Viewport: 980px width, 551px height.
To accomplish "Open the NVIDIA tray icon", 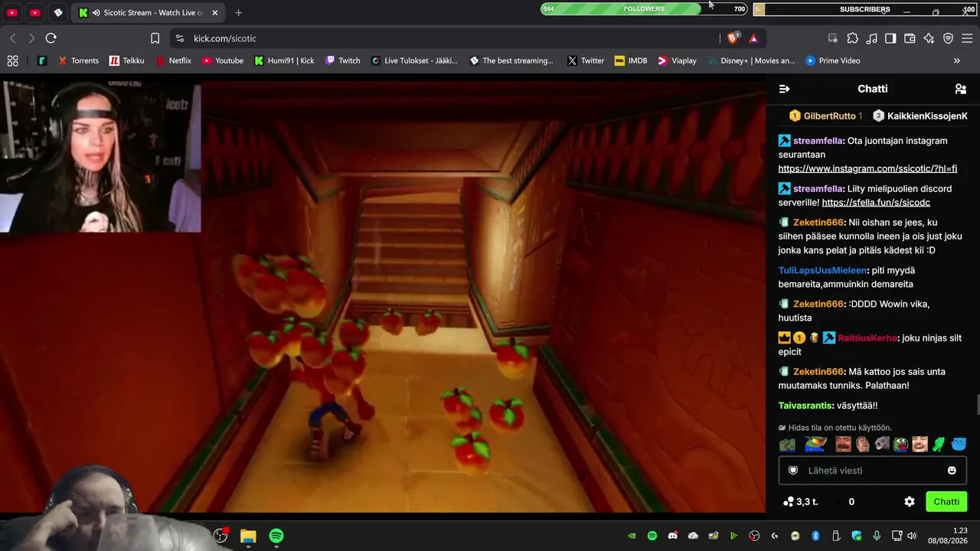I will [x=632, y=536].
